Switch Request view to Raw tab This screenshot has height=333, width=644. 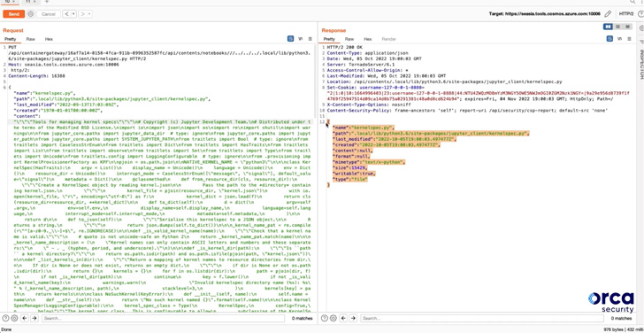pyautogui.click(x=30, y=39)
